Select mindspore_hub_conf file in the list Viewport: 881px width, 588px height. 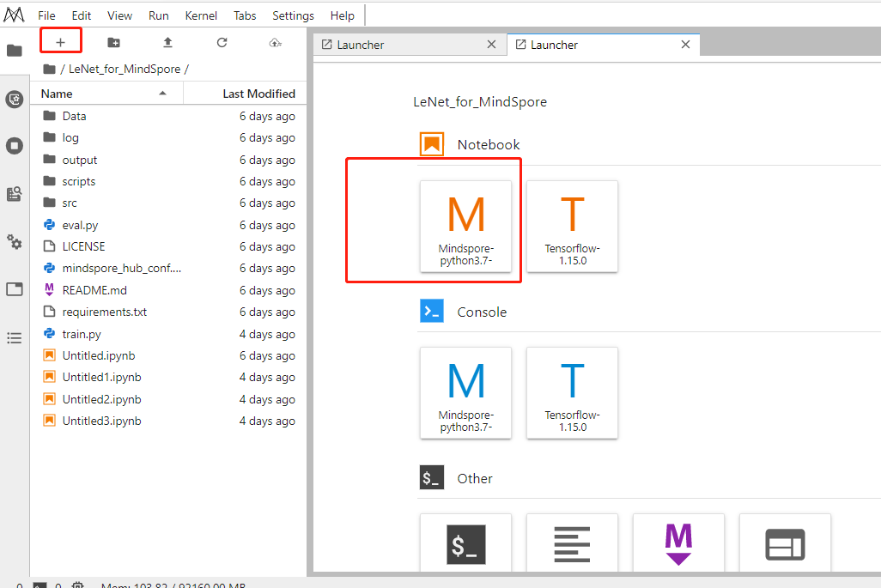coord(168,268)
